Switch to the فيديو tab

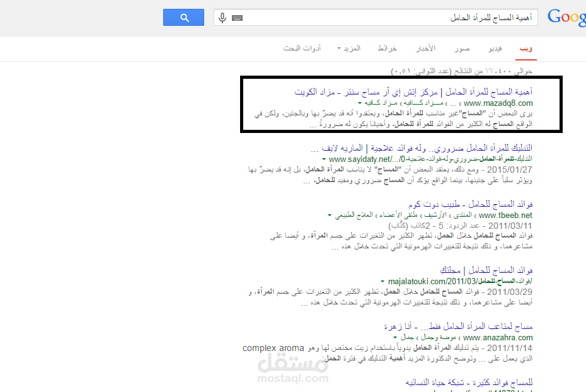(x=495, y=49)
